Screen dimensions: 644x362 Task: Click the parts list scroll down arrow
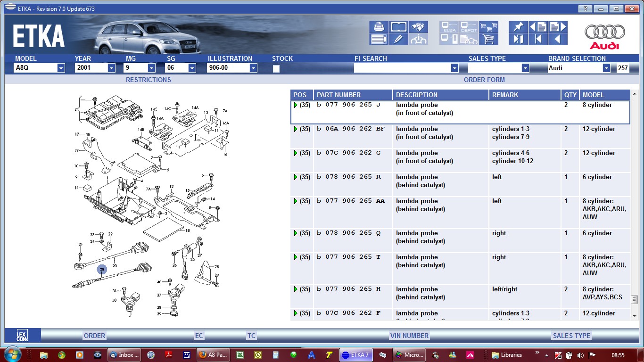tap(635, 316)
